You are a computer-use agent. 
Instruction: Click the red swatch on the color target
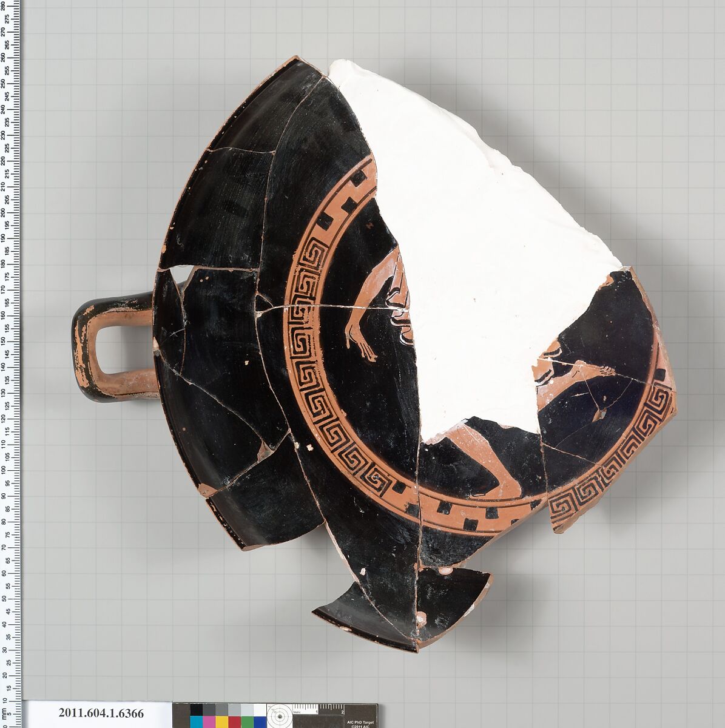(235, 722)
